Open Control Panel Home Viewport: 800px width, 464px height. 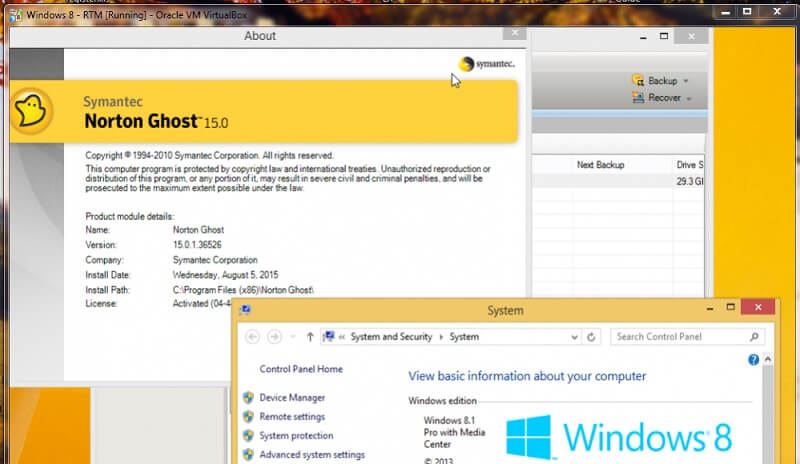(301, 369)
